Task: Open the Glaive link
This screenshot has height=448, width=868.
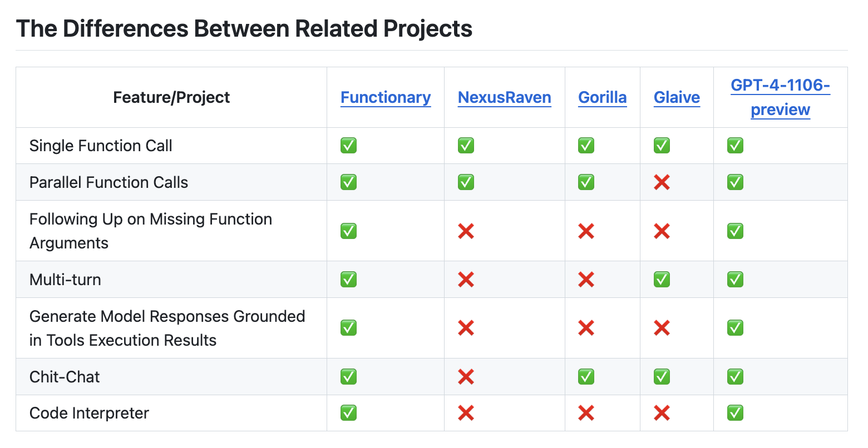Action: click(677, 97)
